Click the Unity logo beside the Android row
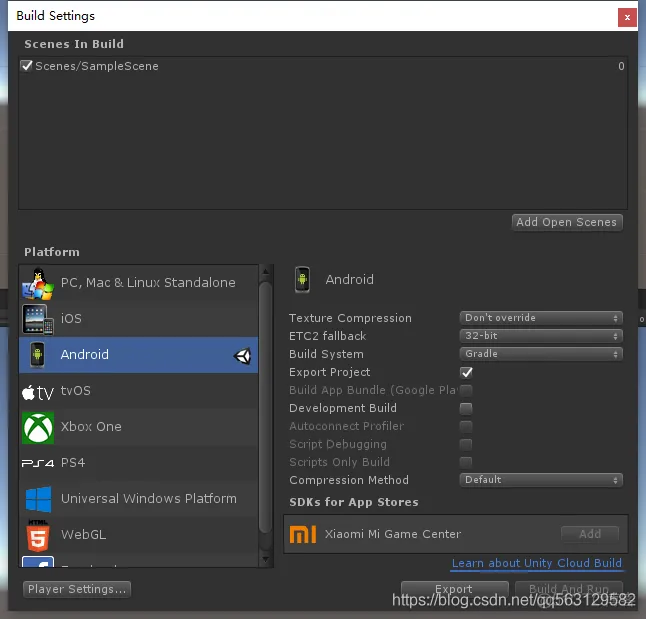The height and width of the screenshot is (619, 646). coord(242,356)
